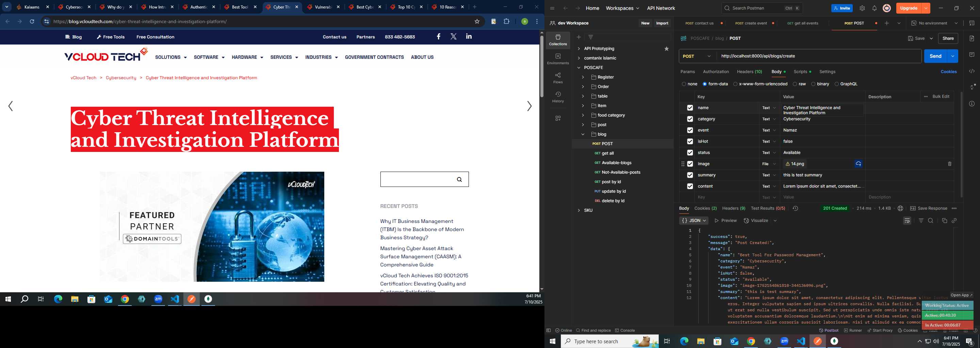Screen dimensions: 980x348
Task: Click the blog search magnifier button
Action: tap(459, 179)
